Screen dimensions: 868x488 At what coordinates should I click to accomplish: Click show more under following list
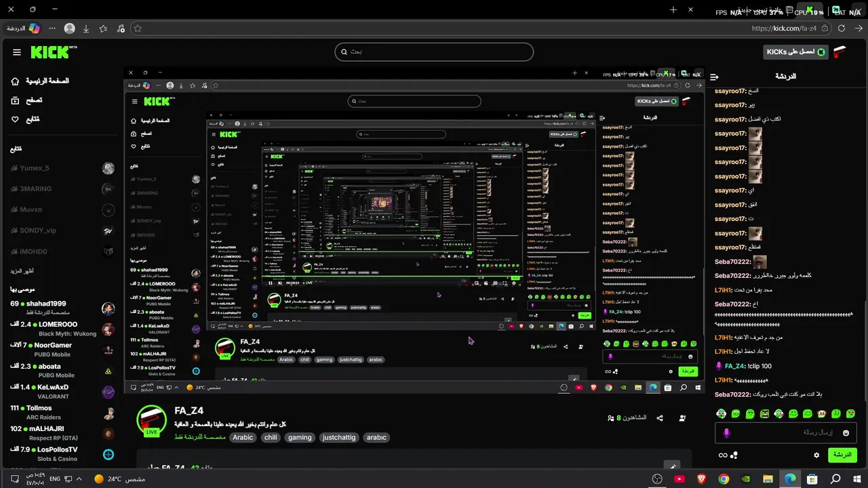pyautogui.click(x=22, y=271)
